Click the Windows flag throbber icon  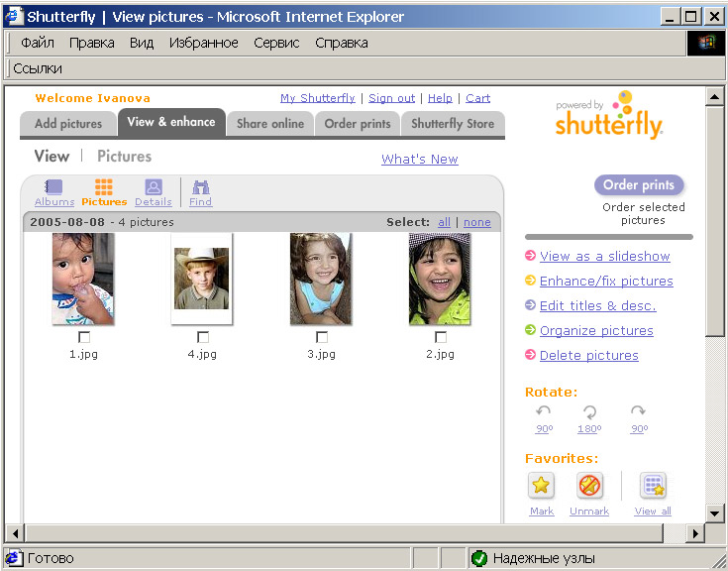pyautogui.click(x=705, y=43)
